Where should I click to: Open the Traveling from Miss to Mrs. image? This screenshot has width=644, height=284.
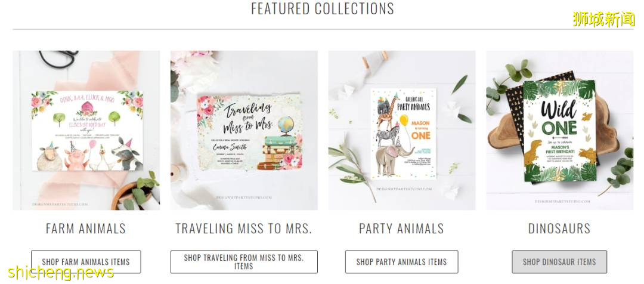(x=244, y=130)
